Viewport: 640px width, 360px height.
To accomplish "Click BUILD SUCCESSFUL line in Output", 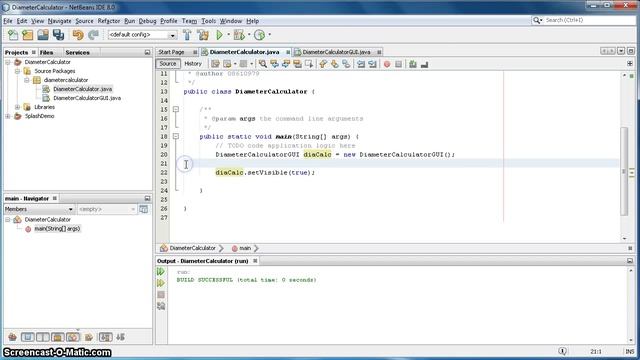I will [x=247, y=280].
